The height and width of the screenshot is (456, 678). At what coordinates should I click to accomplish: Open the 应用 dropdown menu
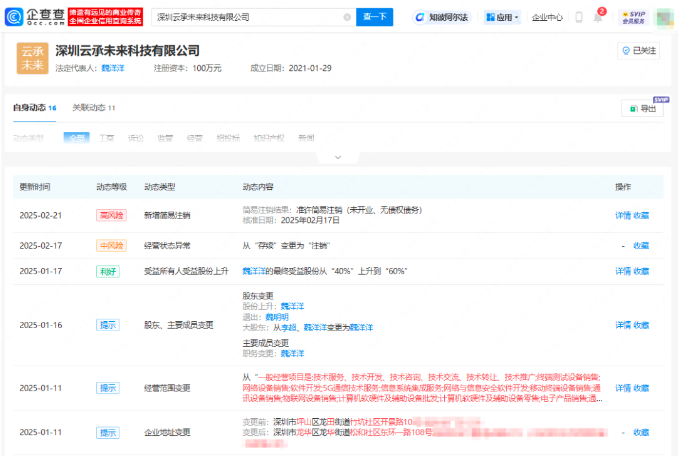502,17
